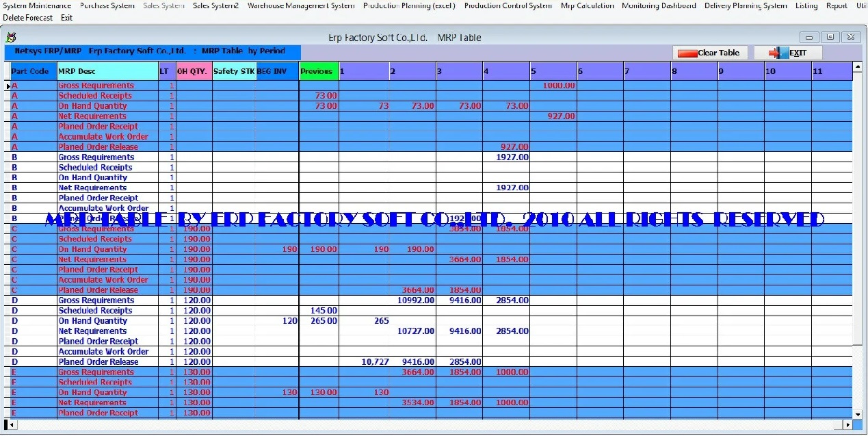The height and width of the screenshot is (436, 868).
Task: Open the Production Control System menu
Action: [x=508, y=5]
